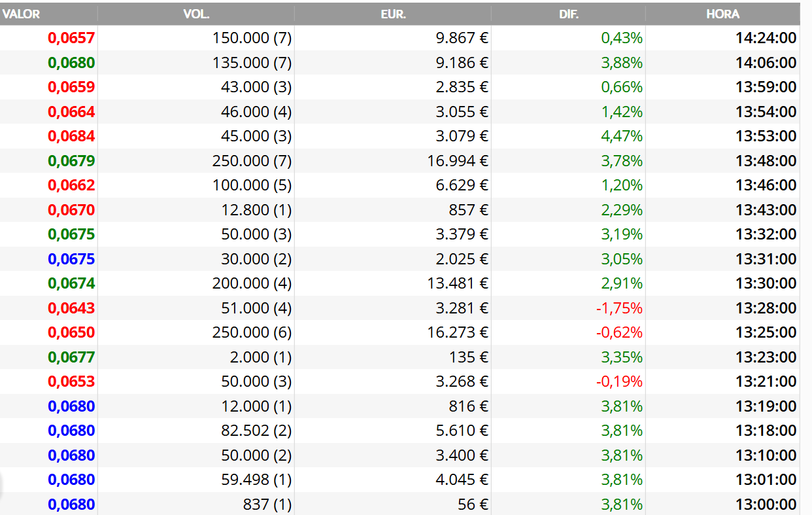Select the -1,75% difference cell
812x515 pixels.
click(619, 308)
